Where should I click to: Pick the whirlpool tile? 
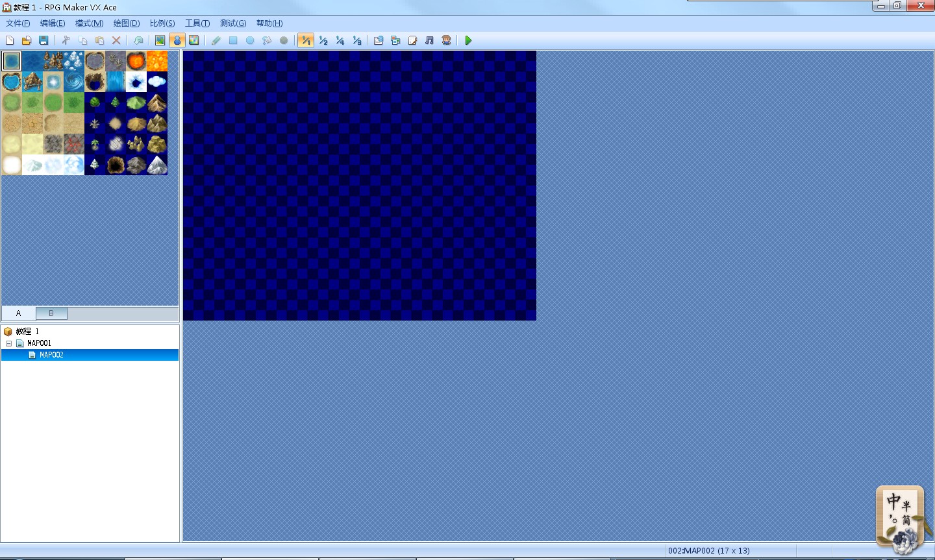coord(74,82)
